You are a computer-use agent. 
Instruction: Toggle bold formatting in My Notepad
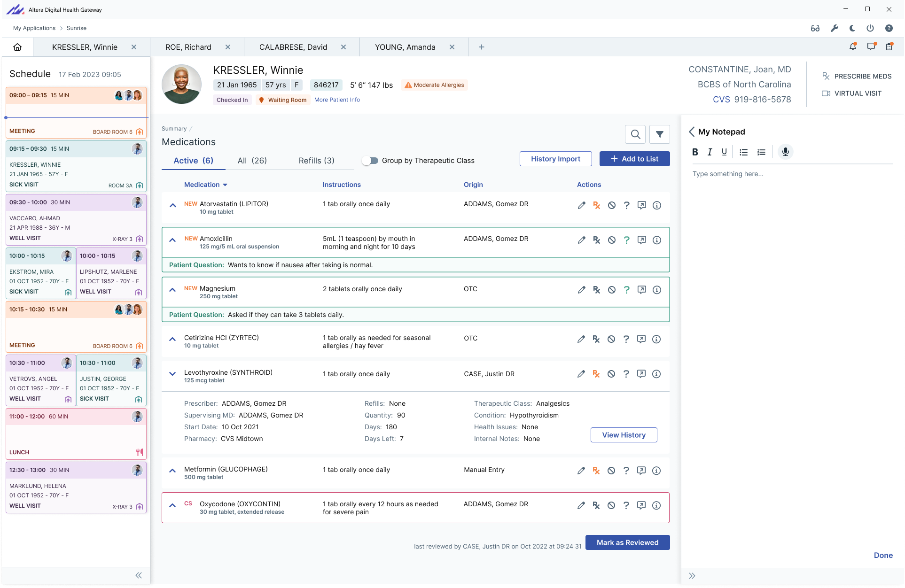pos(695,152)
